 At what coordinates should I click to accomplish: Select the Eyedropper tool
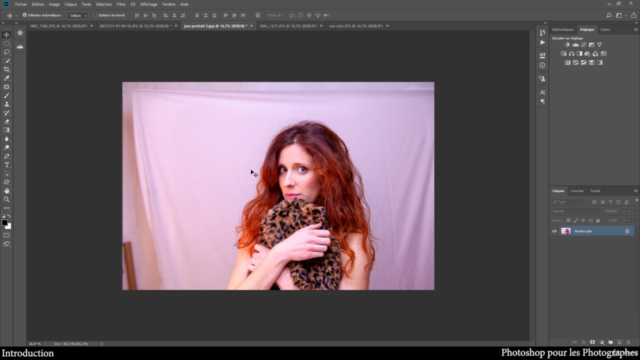pyautogui.click(x=7, y=78)
